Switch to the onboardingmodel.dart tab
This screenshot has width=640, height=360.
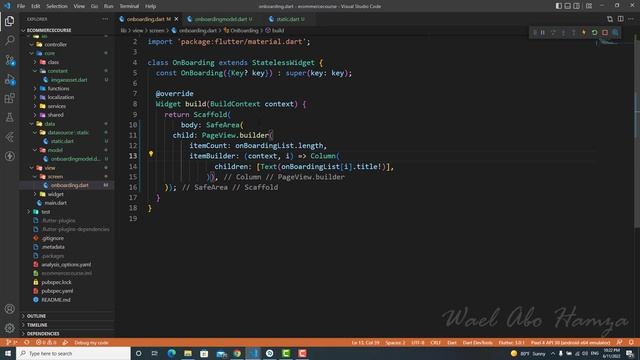point(220,19)
